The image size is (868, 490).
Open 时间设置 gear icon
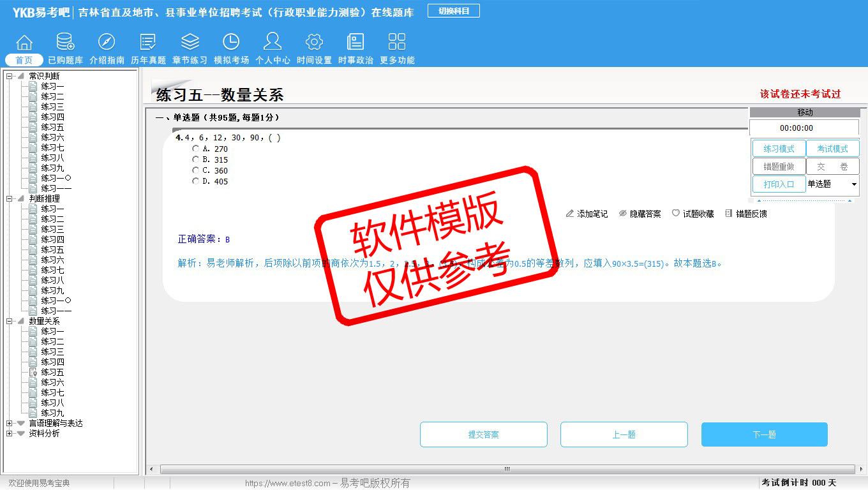[x=314, y=43]
